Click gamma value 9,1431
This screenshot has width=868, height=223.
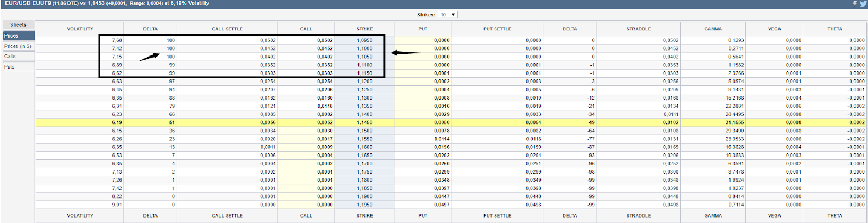(736, 90)
